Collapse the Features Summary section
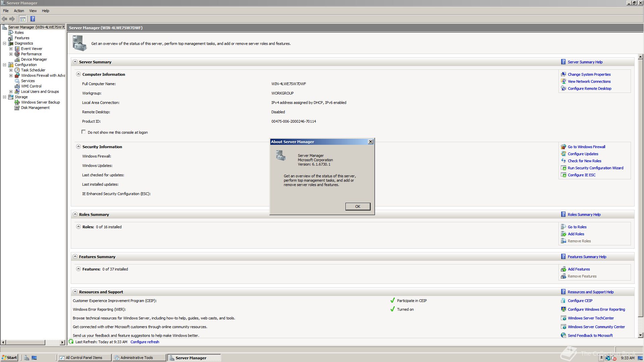This screenshot has width=644, height=362. point(75,256)
